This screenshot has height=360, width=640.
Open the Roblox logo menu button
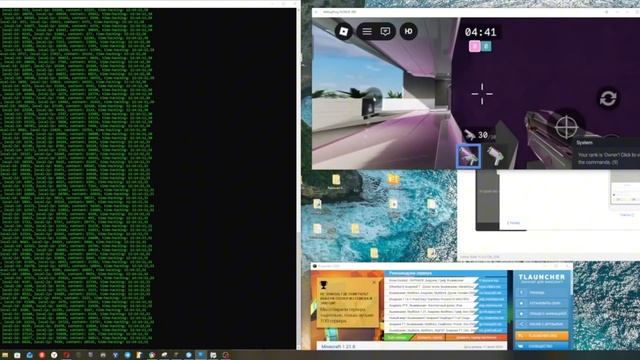click(x=344, y=31)
